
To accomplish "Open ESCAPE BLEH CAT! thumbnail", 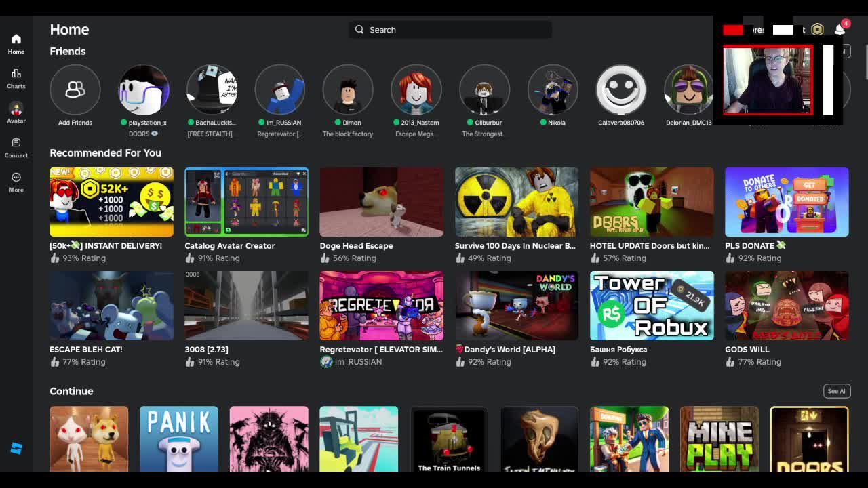I will (111, 306).
